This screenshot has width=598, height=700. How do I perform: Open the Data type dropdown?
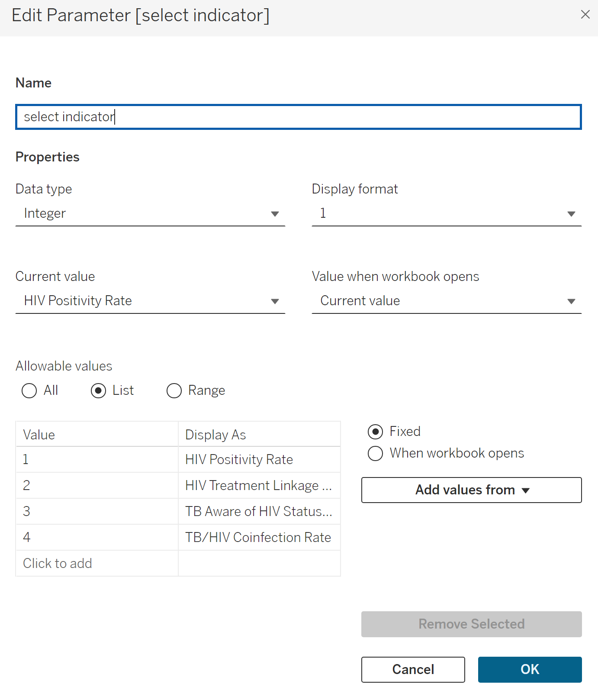coord(150,213)
